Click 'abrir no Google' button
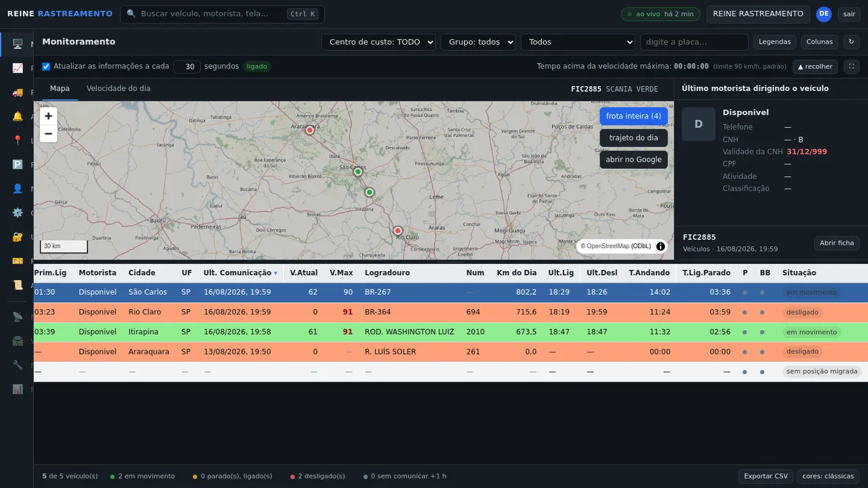 [x=633, y=159]
